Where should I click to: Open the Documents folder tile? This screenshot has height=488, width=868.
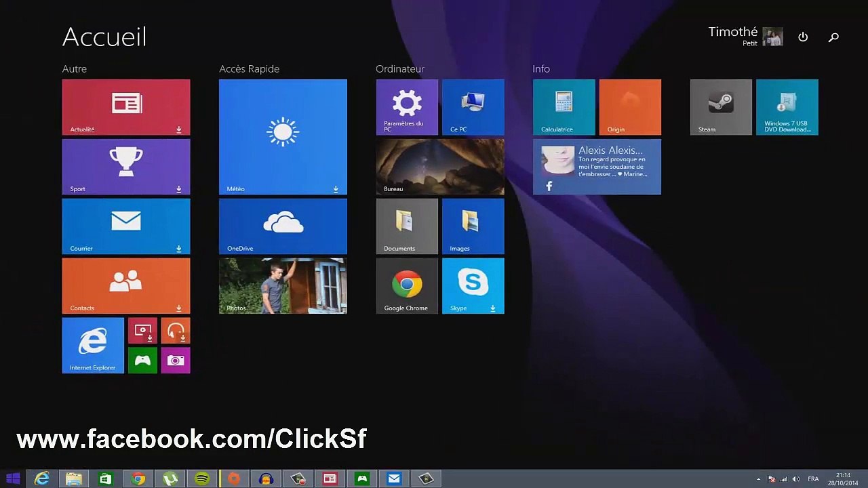(407, 226)
